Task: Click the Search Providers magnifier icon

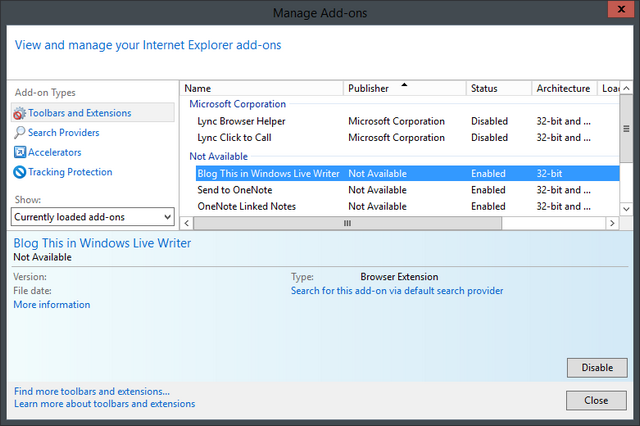Action: (19, 133)
